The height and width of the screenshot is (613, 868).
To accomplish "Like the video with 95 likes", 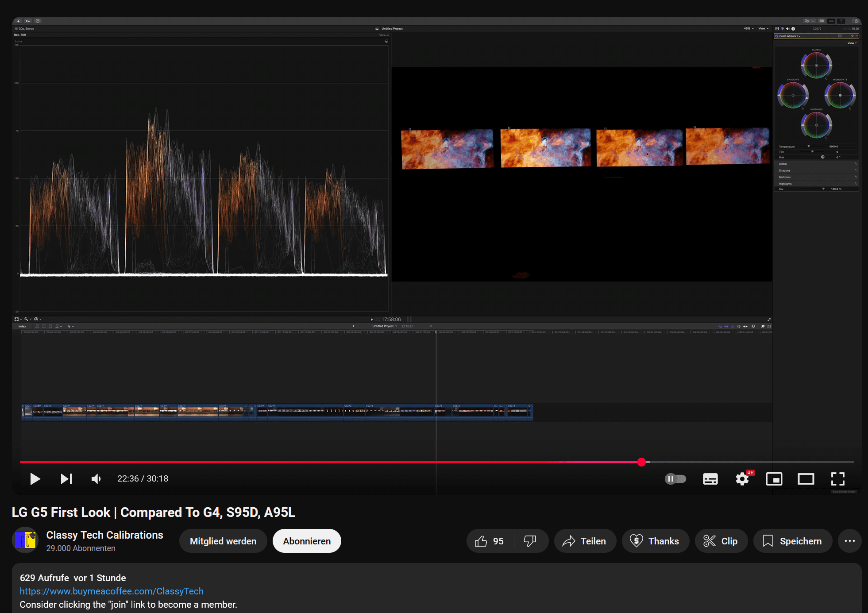I will [x=490, y=541].
